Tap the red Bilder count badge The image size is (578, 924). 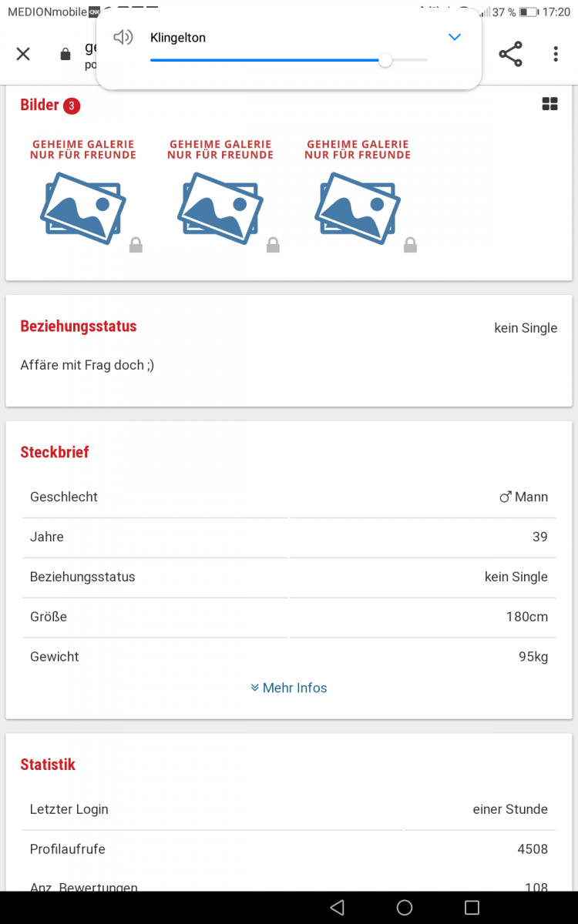click(x=72, y=105)
